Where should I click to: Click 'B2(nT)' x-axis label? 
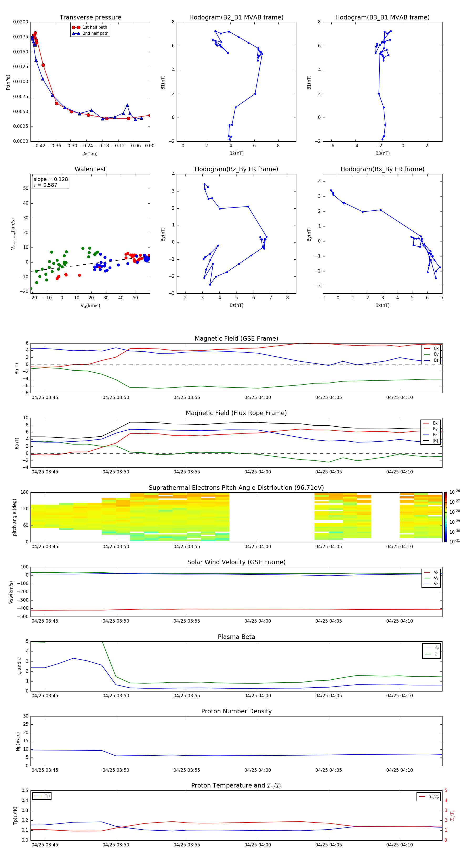[x=236, y=153]
